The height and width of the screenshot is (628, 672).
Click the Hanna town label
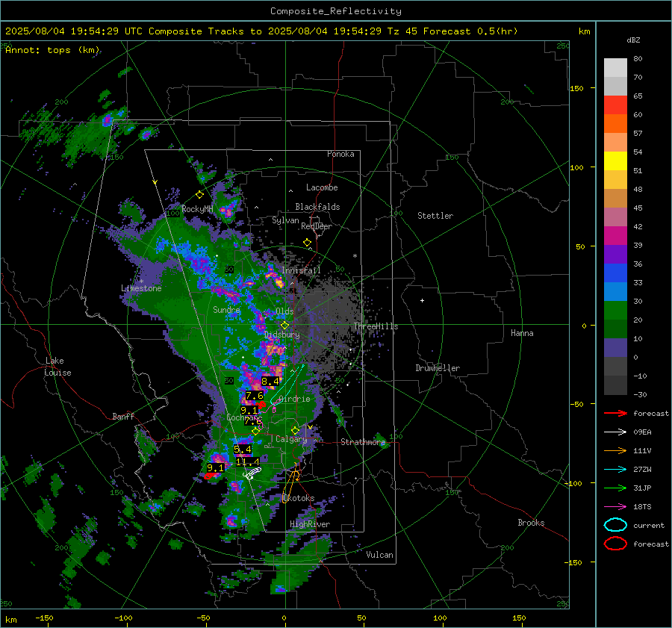522,333
